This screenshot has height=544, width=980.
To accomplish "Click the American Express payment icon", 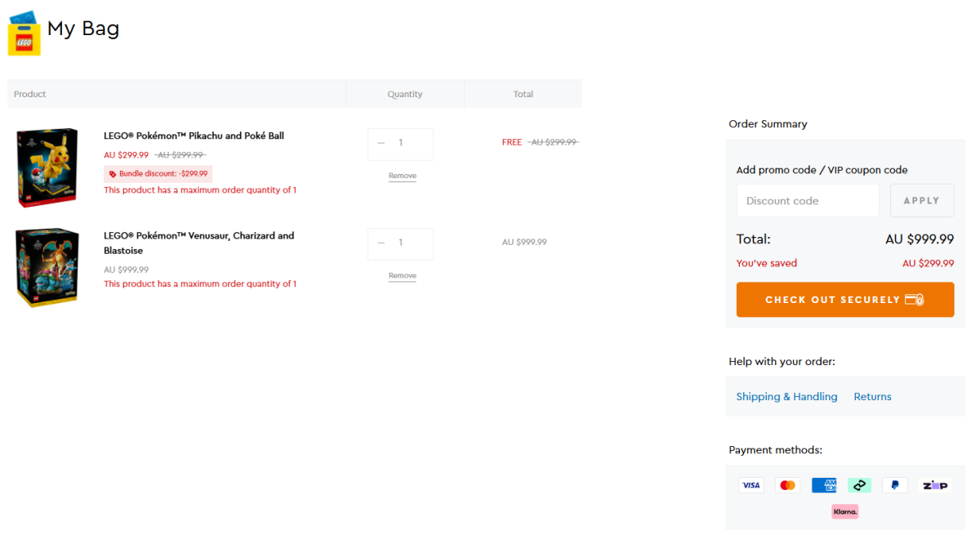I will 824,485.
